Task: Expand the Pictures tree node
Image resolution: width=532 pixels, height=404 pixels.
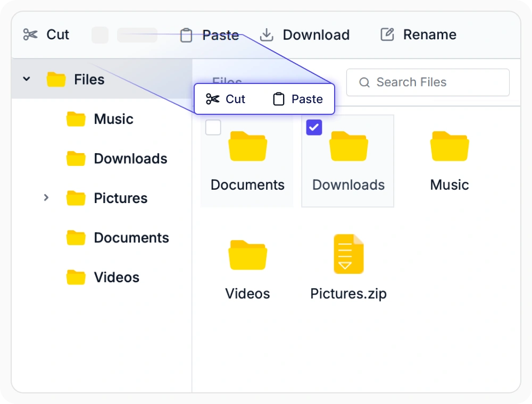Action: [46, 197]
